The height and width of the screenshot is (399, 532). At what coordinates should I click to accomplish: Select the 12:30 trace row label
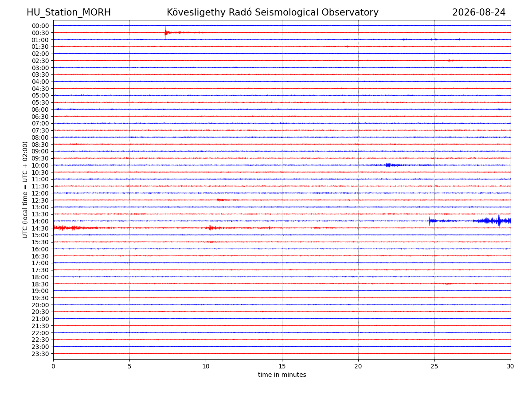tap(40, 200)
